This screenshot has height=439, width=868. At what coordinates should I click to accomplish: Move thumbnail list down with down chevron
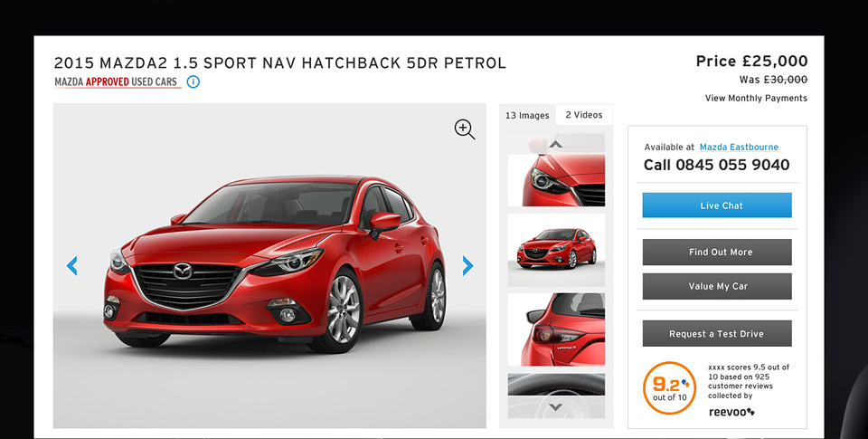tap(556, 407)
